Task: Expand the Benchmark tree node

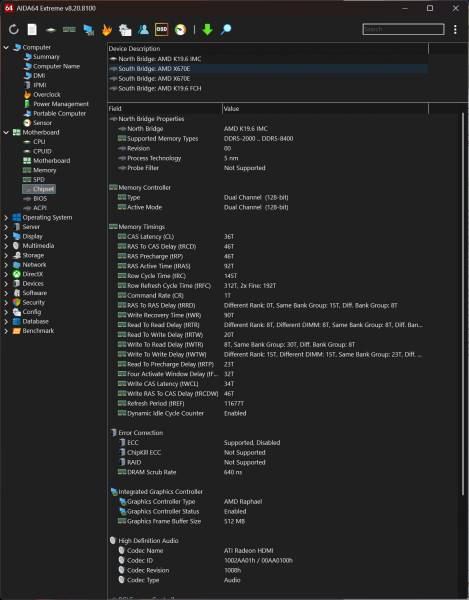Action: [6, 331]
